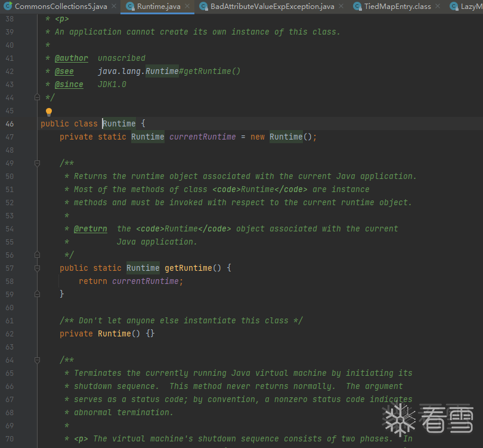Screen dimensions: 483x448
Task: Click return currentRuntime statement on line 58
Action: point(131,282)
